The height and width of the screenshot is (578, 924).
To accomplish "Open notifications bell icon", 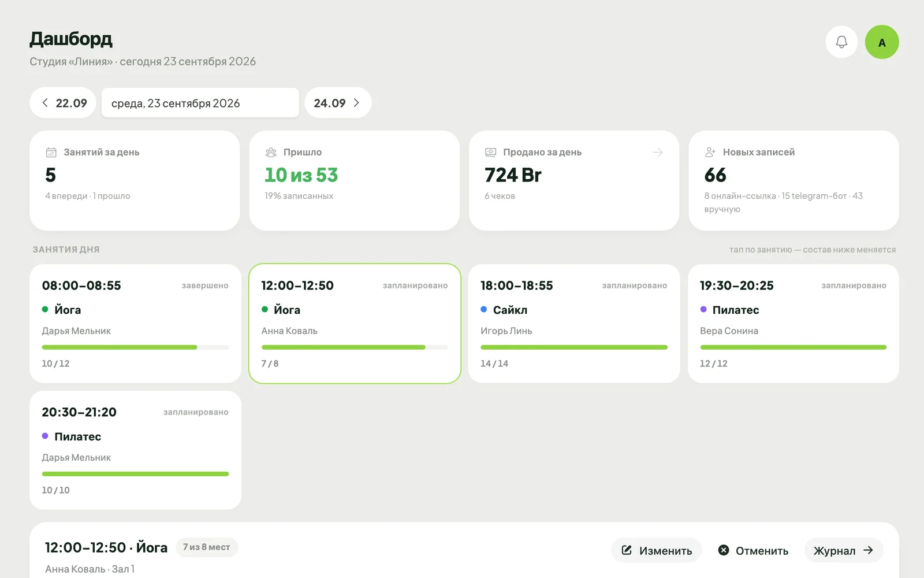I will click(841, 42).
